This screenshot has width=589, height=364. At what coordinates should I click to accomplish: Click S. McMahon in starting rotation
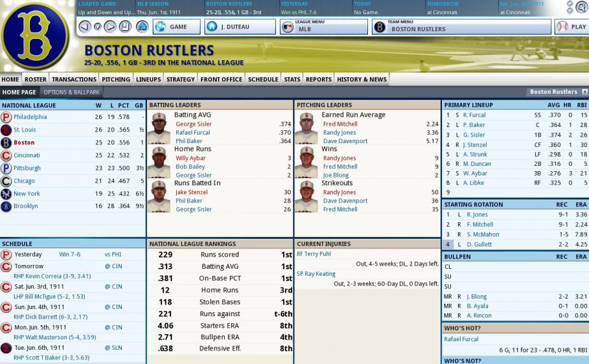tap(483, 234)
